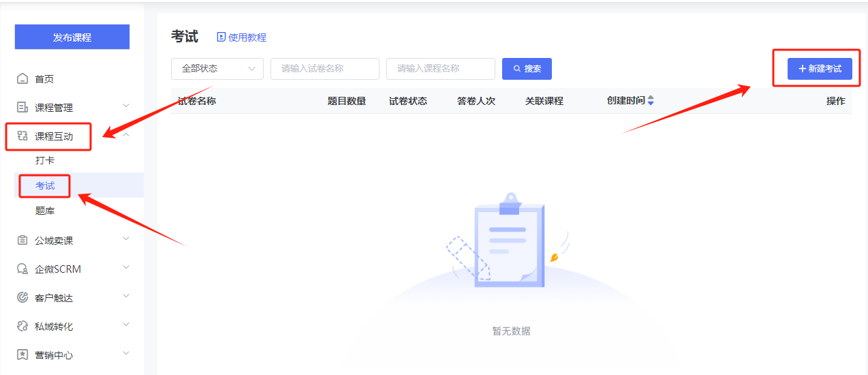Click the 课程互动 sidebar icon
Screen dimensions: 868x375
point(22,136)
